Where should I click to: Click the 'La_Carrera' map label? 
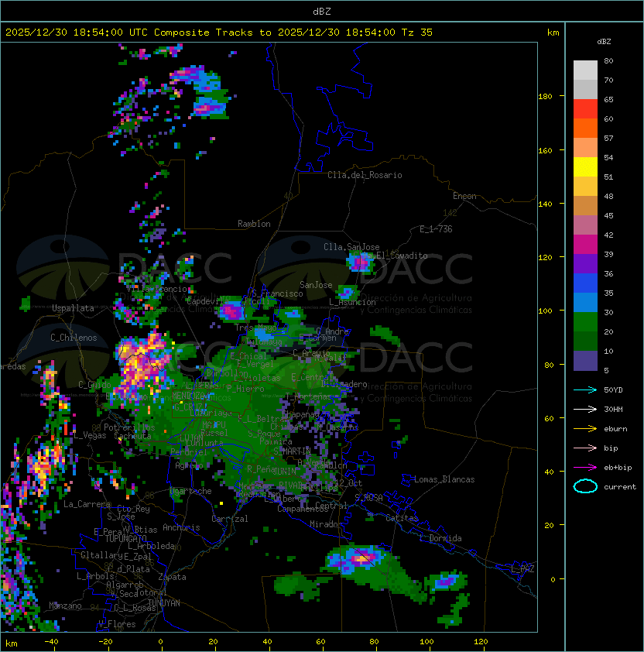point(87,504)
